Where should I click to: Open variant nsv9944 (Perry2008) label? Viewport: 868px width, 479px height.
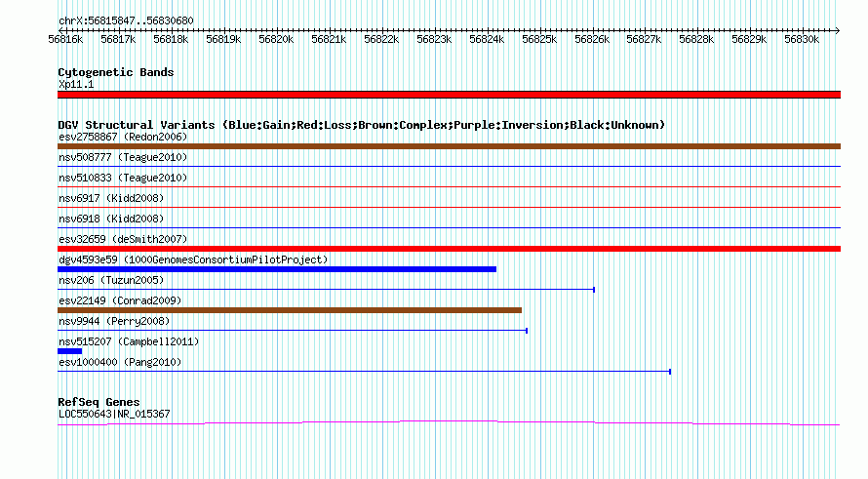pos(114,321)
